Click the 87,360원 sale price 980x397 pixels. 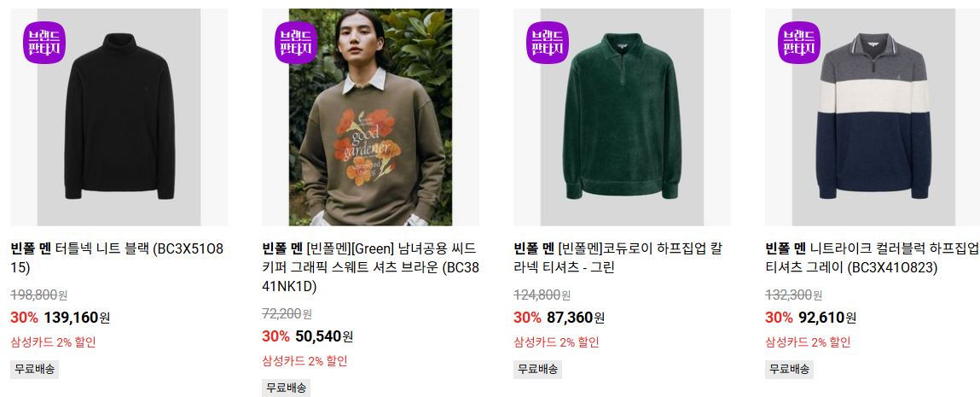576,318
